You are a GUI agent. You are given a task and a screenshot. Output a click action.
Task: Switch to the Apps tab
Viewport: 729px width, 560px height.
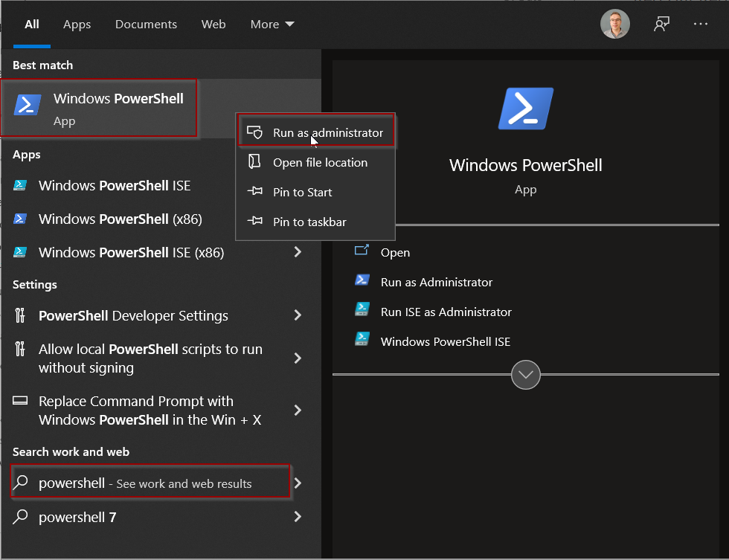click(77, 24)
